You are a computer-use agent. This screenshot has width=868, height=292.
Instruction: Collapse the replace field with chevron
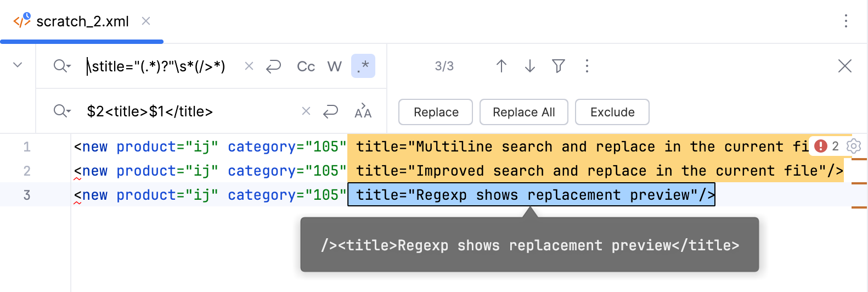pyautogui.click(x=18, y=65)
